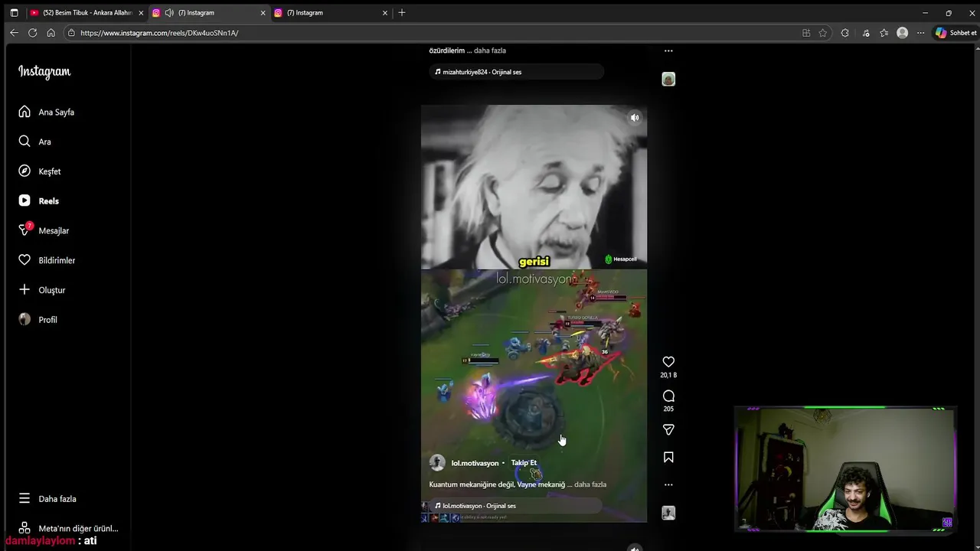The height and width of the screenshot is (551, 980).
Task: Open browser Extensions menu
Action: click(844, 33)
